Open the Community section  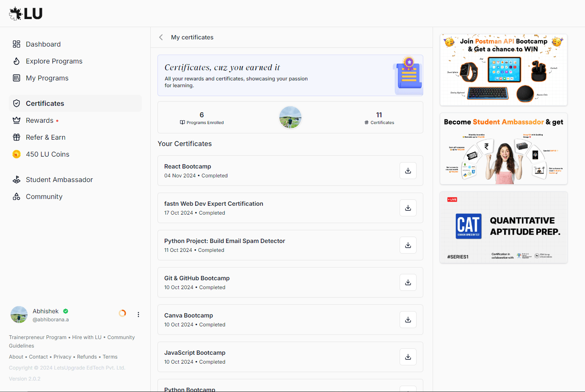44,196
